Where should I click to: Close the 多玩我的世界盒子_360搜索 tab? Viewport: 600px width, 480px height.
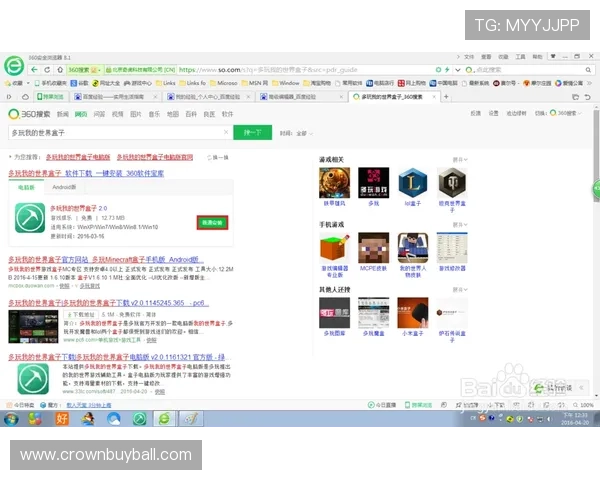[434, 97]
